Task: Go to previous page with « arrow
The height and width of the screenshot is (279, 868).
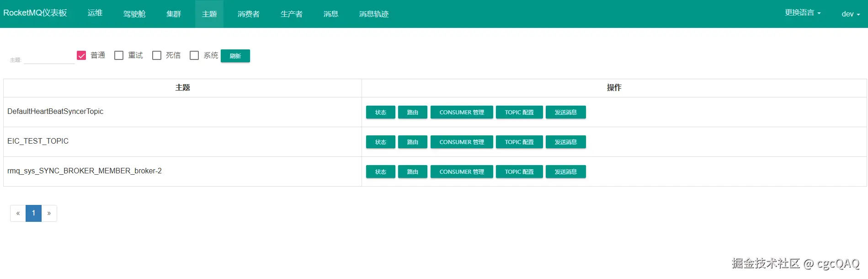Action: (18, 213)
